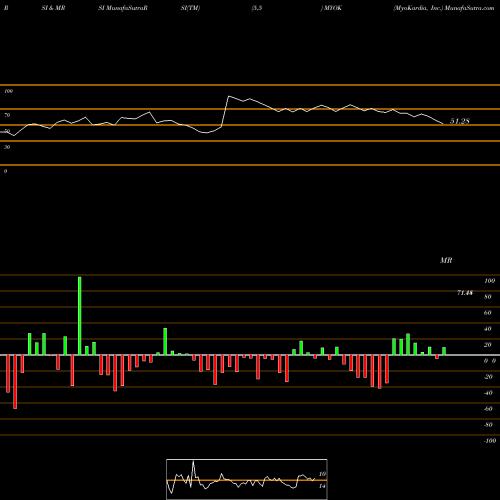The width and height of the screenshot is (500, 500).
Task: Click the 'SI & MR' header text
Action: pyautogui.click(x=53, y=8)
